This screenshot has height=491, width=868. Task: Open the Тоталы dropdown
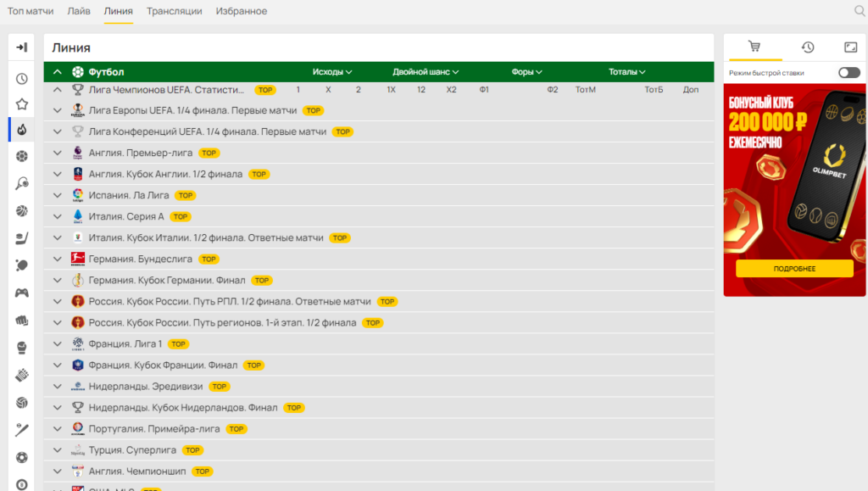626,72
